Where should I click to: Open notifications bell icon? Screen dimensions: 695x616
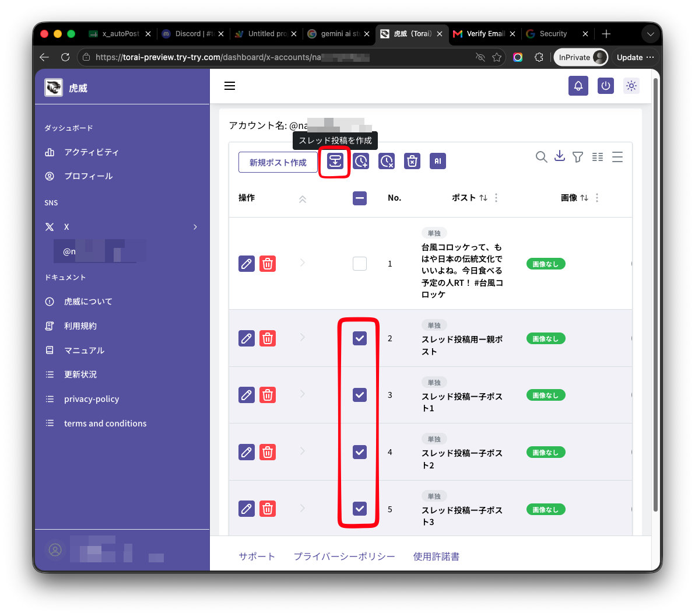[578, 86]
